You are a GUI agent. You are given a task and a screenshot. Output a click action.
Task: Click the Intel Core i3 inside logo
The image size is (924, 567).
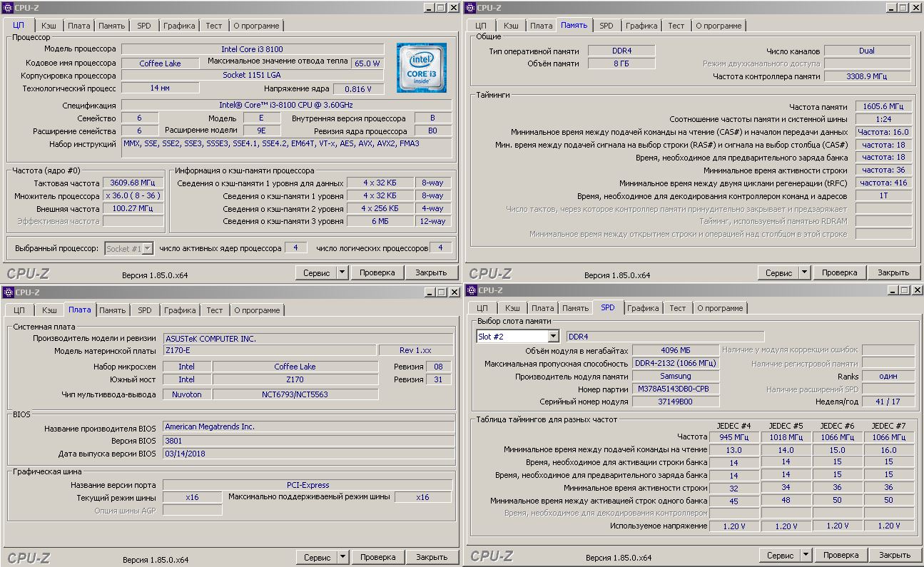pyautogui.click(x=422, y=68)
